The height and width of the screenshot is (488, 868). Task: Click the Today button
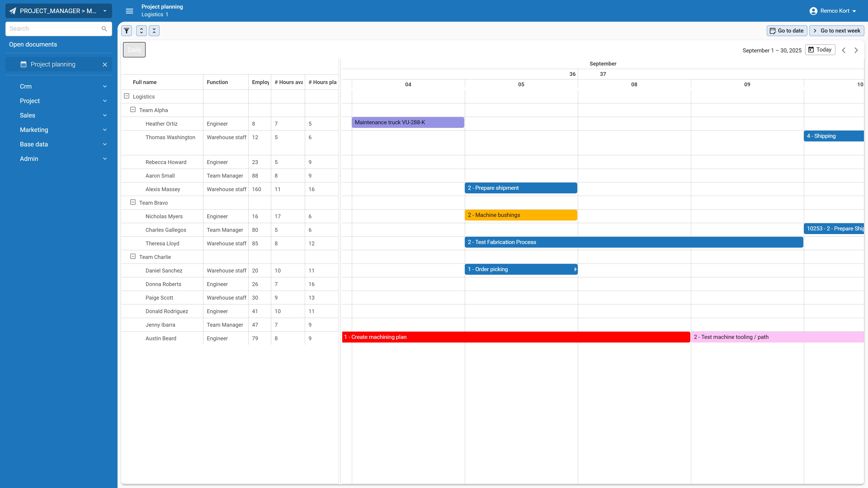tap(820, 50)
